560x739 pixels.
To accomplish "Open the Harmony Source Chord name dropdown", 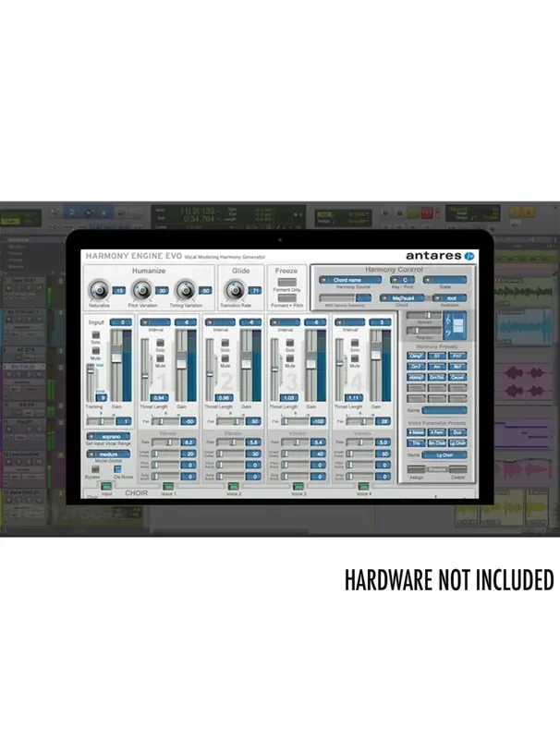I will [x=350, y=280].
